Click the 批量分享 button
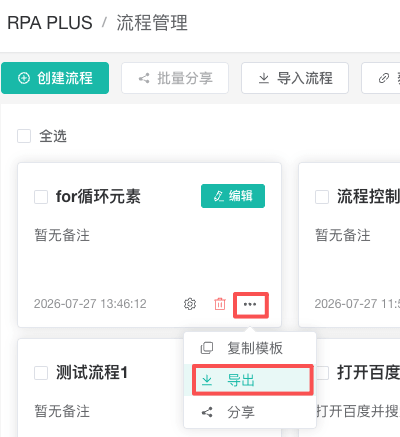The height and width of the screenshot is (437, 400). point(175,78)
